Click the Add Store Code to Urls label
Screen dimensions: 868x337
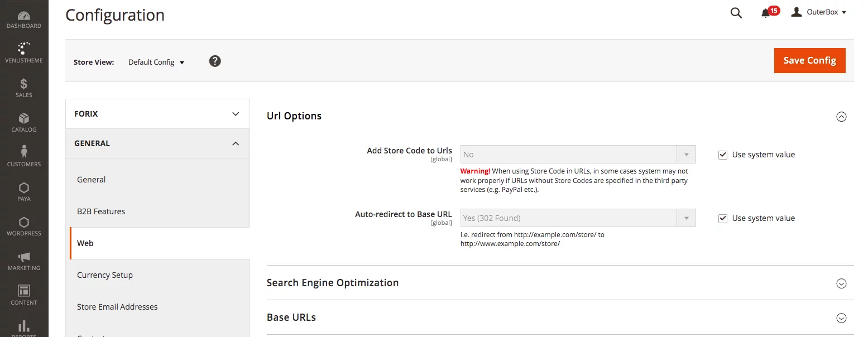[409, 151]
